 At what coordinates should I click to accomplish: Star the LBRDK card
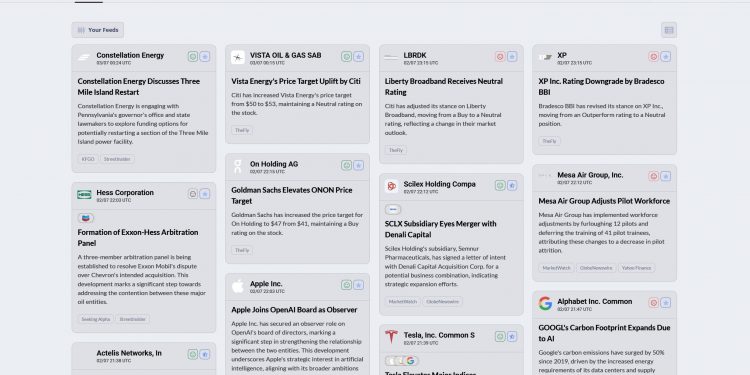coord(512,56)
